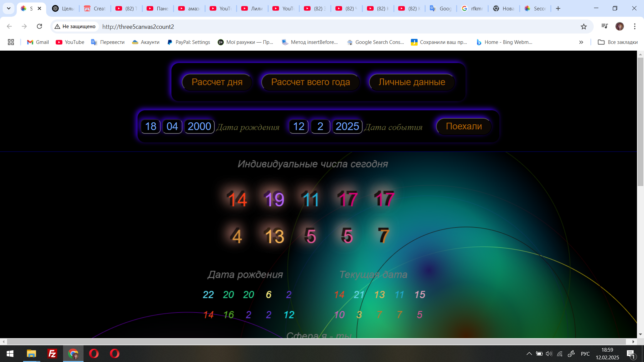Open the taskbar clock and calendar
Image resolution: width=644 pixels, height=362 pixels.
tap(607, 354)
